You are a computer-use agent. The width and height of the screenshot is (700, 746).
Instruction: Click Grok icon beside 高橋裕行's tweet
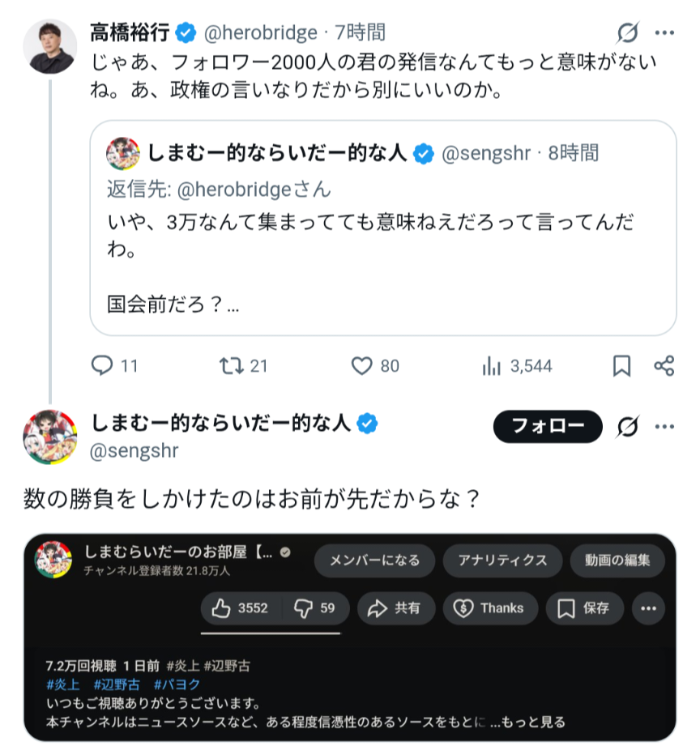626,32
